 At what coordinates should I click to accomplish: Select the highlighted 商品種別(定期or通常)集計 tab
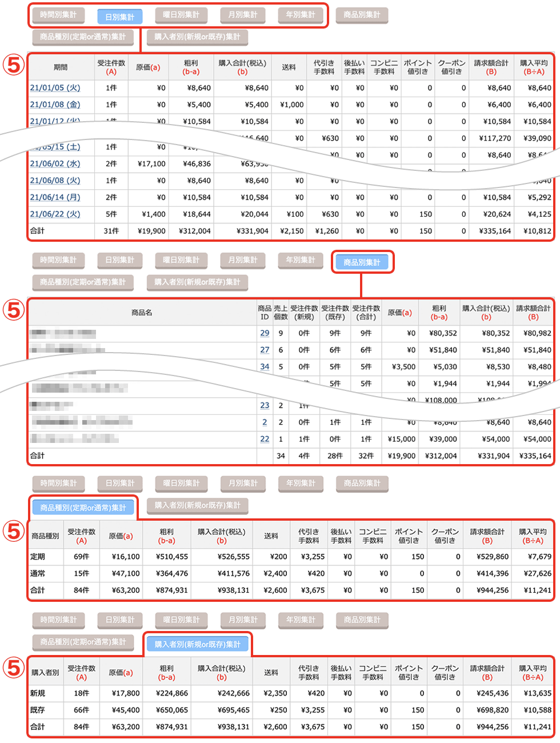83,508
